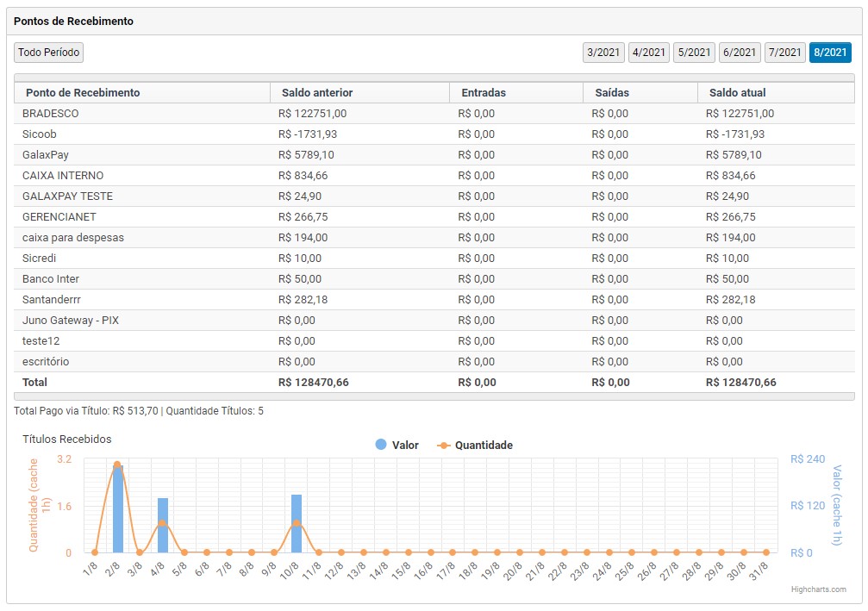Select the BRADESCO row name
868x611 pixels.
[50, 114]
